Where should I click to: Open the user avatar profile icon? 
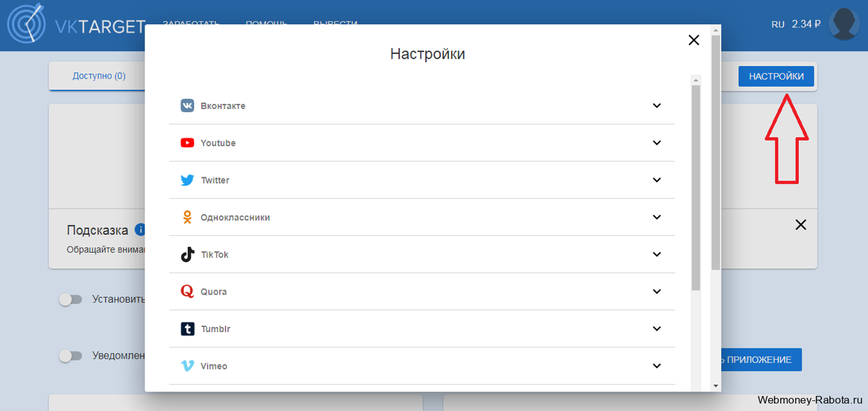tap(844, 24)
